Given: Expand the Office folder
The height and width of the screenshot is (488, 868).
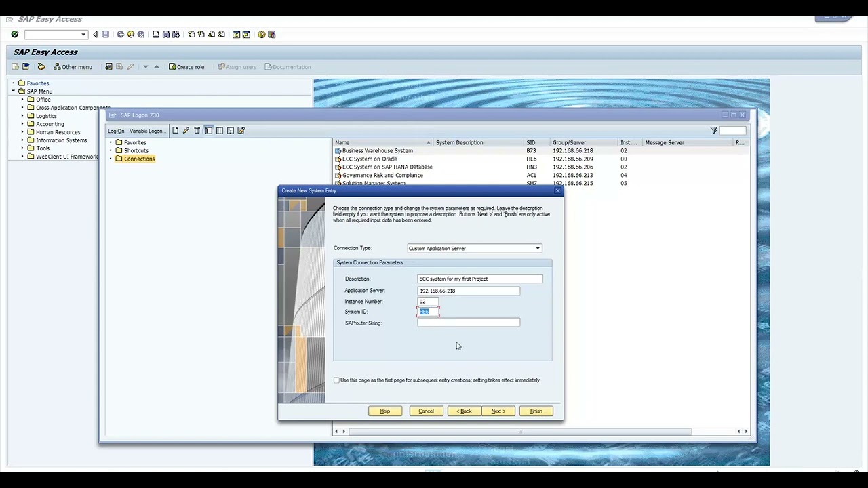Looking at the screenshot, I should click(22, 100).
